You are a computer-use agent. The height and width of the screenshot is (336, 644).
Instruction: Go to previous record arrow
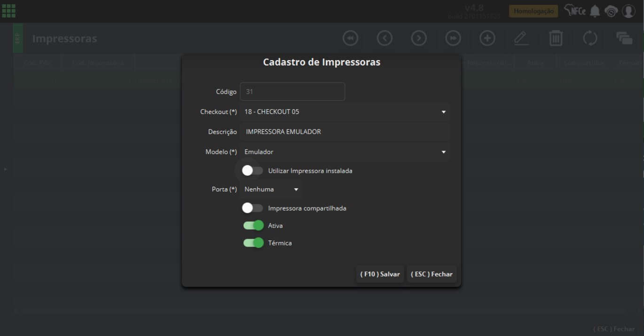tap(385, 39)
